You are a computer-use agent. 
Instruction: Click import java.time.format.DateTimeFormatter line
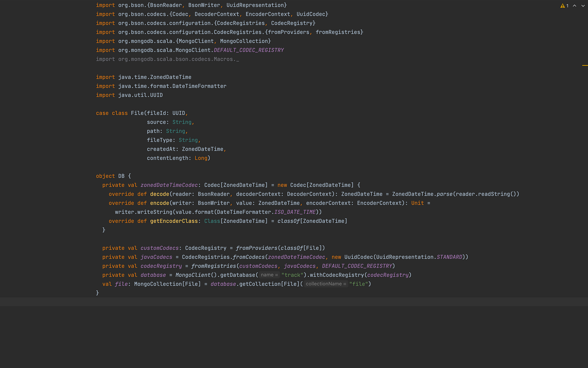[161, 86]
